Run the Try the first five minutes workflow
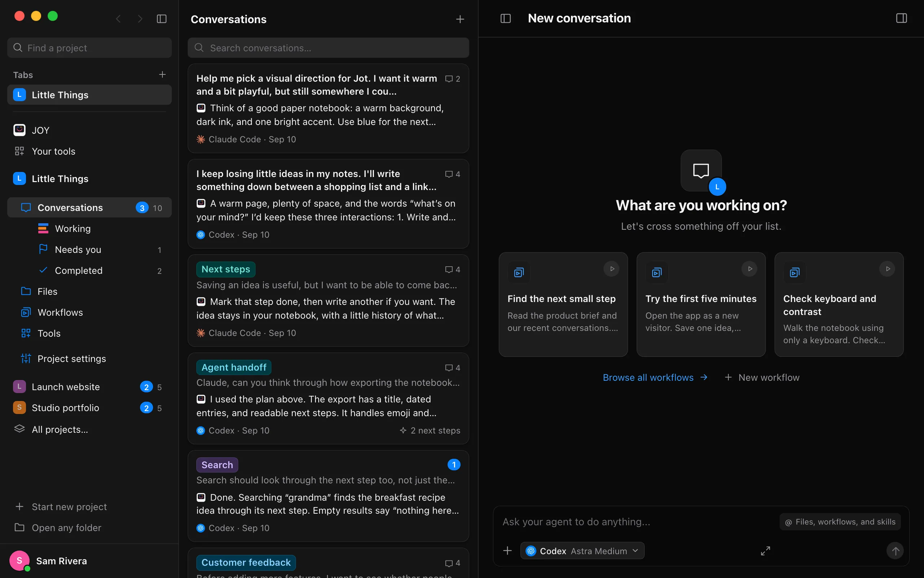The image size is (924, 578). click(x=750, y=269)
